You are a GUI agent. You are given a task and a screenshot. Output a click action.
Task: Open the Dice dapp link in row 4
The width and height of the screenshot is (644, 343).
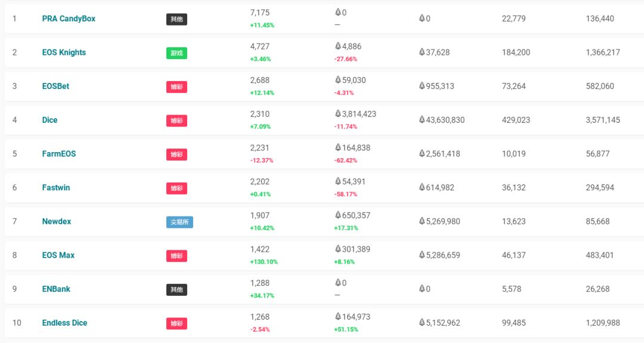[49, 120]
